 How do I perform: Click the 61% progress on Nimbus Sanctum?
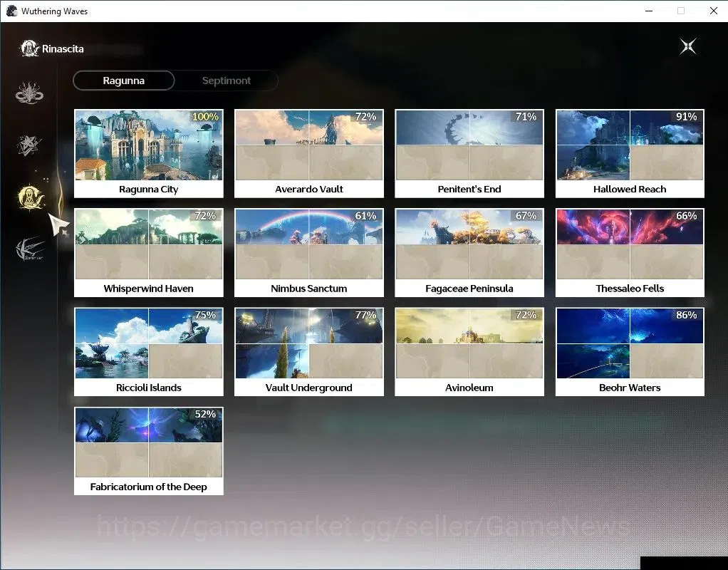click(365, 216)
